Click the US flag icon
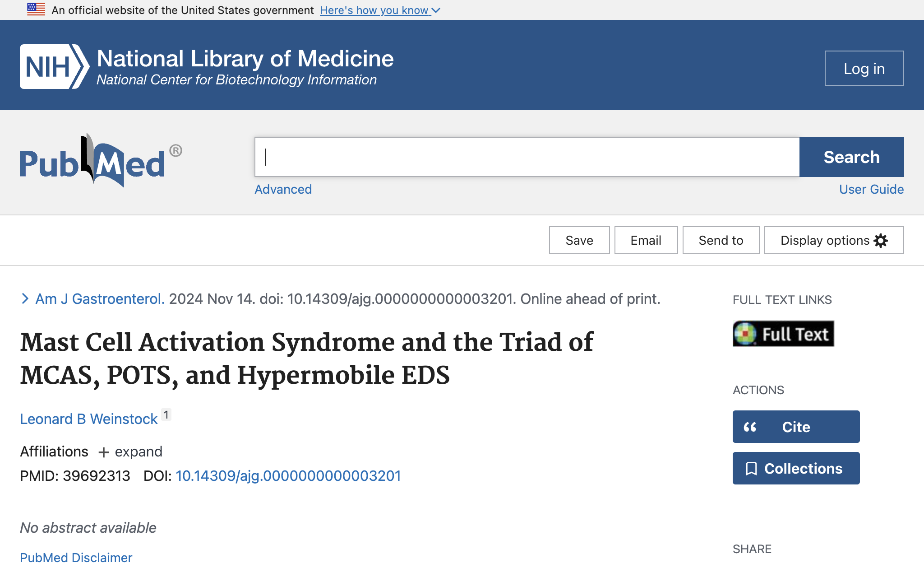Screen dimensions: 924x568 (x=36, y=9)
